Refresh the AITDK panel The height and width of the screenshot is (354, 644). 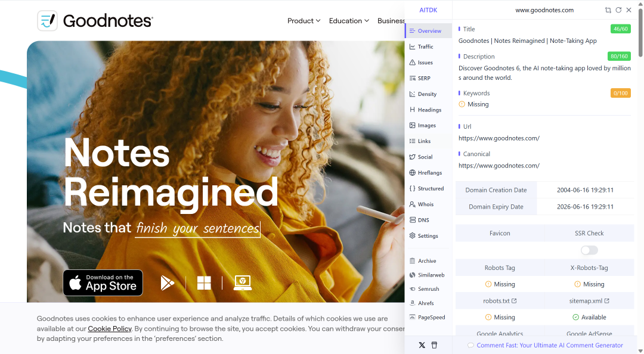point(618,10)
